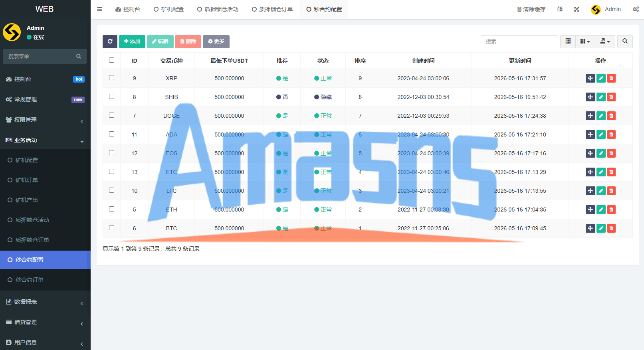Switch to the 矿机配置 top tab

point(168,9)
